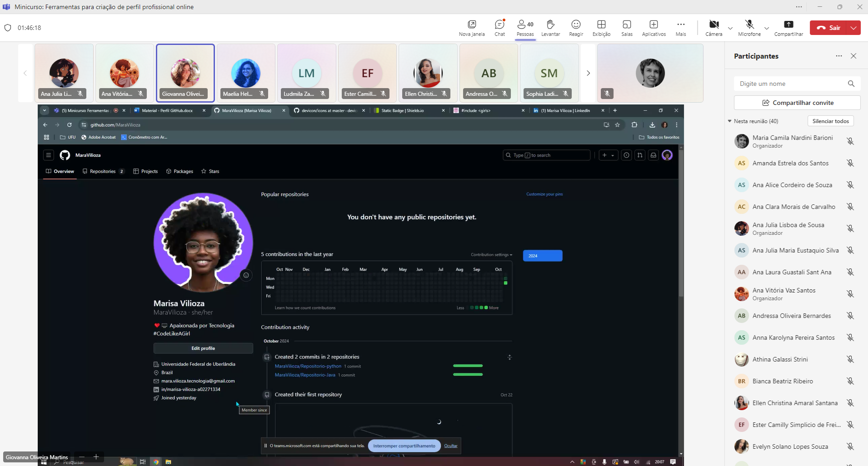Open Mais options menu
868x466 pixels.
680,28
